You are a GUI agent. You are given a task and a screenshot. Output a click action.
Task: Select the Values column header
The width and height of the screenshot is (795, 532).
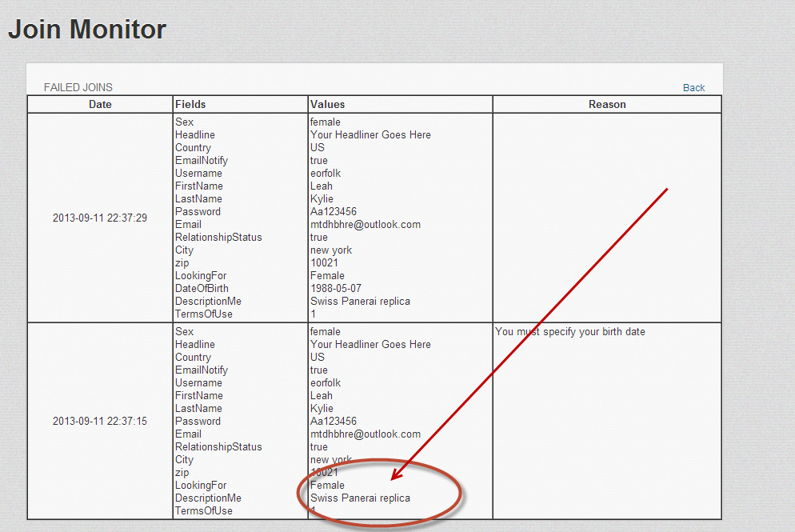[328, 105]
